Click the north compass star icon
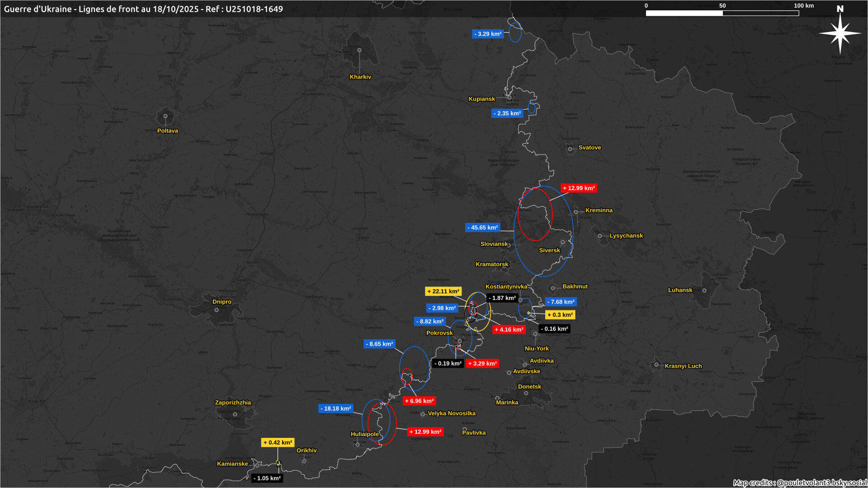Screen dimensions: 868x488 pos(840,33)
